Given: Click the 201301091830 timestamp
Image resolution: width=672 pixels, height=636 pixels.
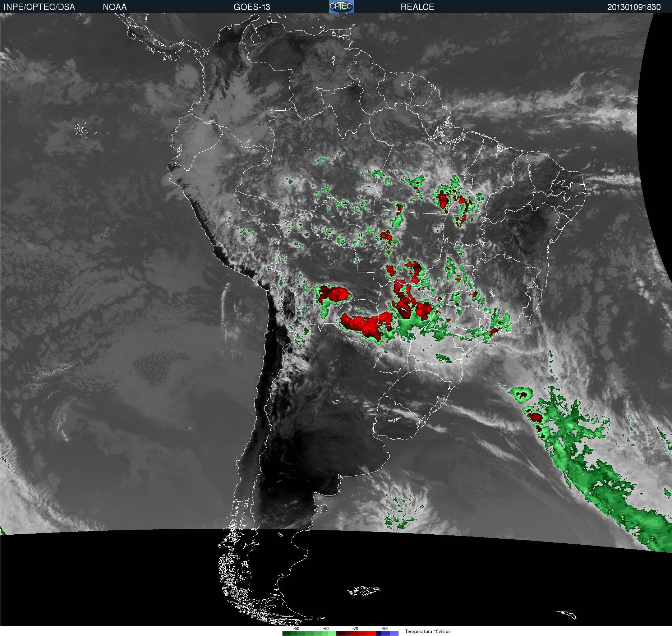Looking at the screenshot, I should click(634, 7).
